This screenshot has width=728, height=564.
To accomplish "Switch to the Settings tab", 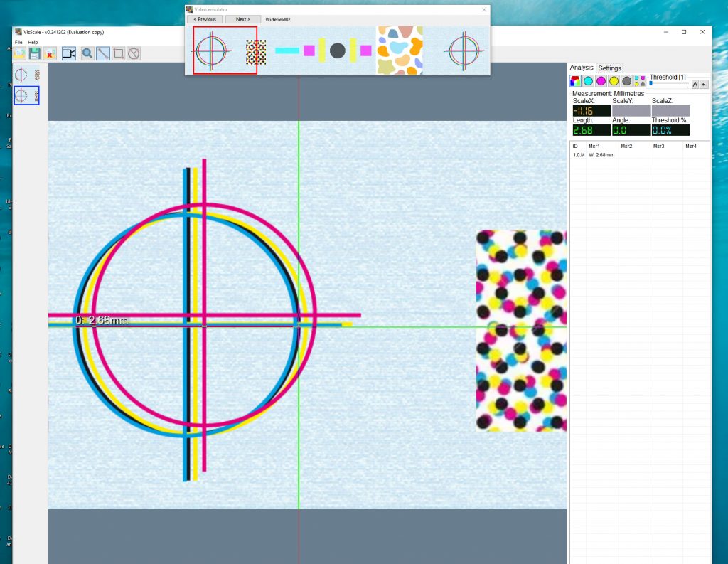I will click(x=609, y=68).
